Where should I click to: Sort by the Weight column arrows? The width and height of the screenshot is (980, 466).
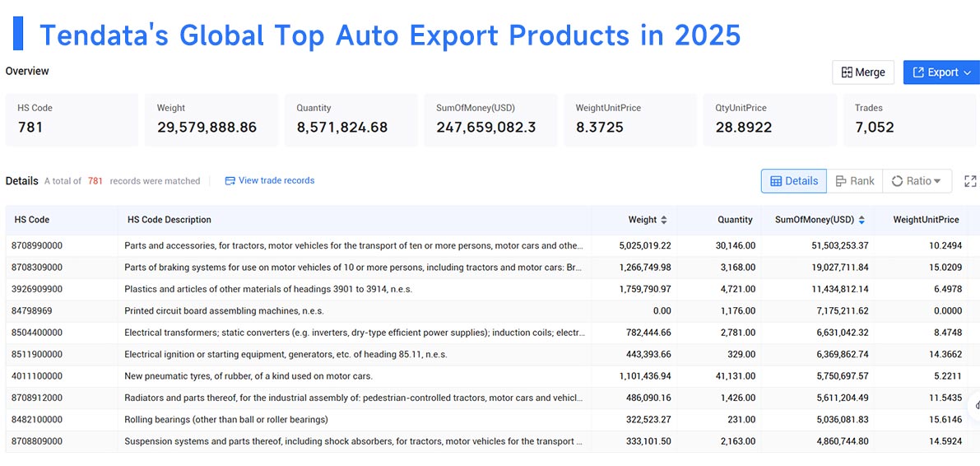[664, 220]
